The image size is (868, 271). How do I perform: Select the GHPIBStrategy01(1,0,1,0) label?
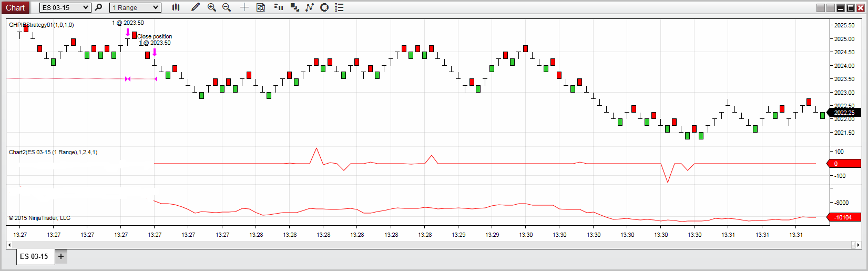(x=42, y=25)
